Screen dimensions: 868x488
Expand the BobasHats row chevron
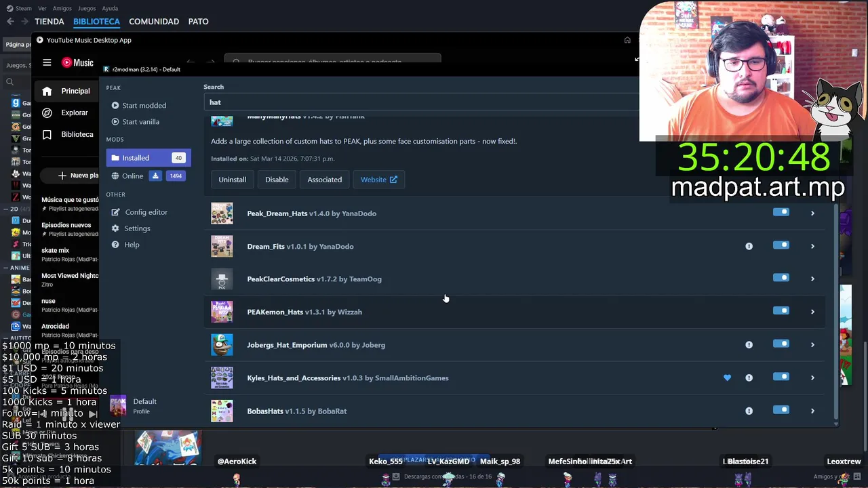[812, 411]
